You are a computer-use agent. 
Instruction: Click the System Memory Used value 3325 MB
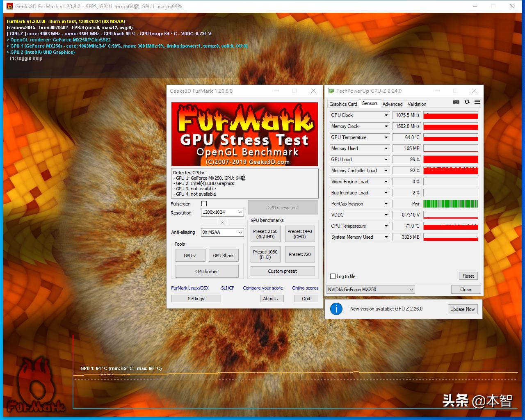pyautogui.click(x=407, y=237)
